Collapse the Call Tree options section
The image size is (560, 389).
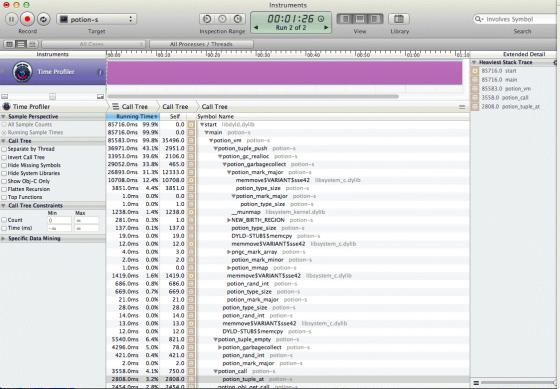pos(3,141)
